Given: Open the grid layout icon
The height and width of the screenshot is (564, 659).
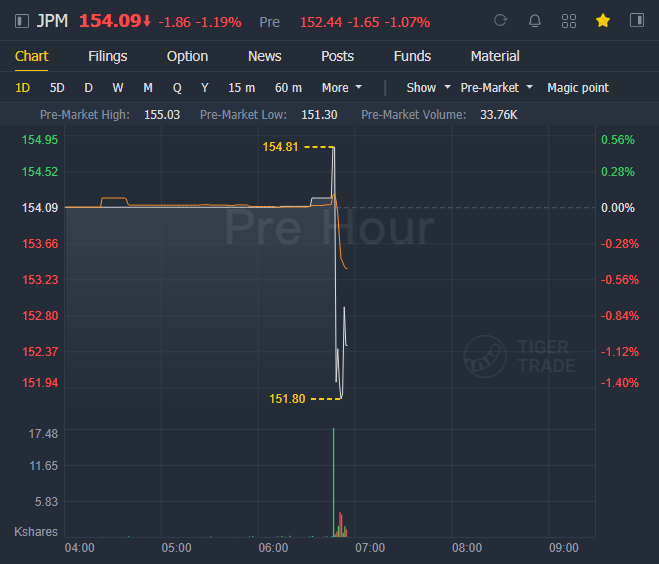Looking at the screenshot, I should click(569, 21).
